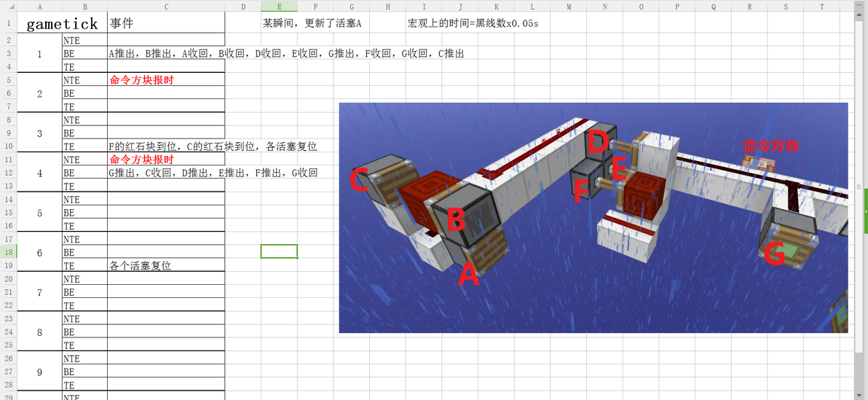Select row 7 header

coord(8,106)
